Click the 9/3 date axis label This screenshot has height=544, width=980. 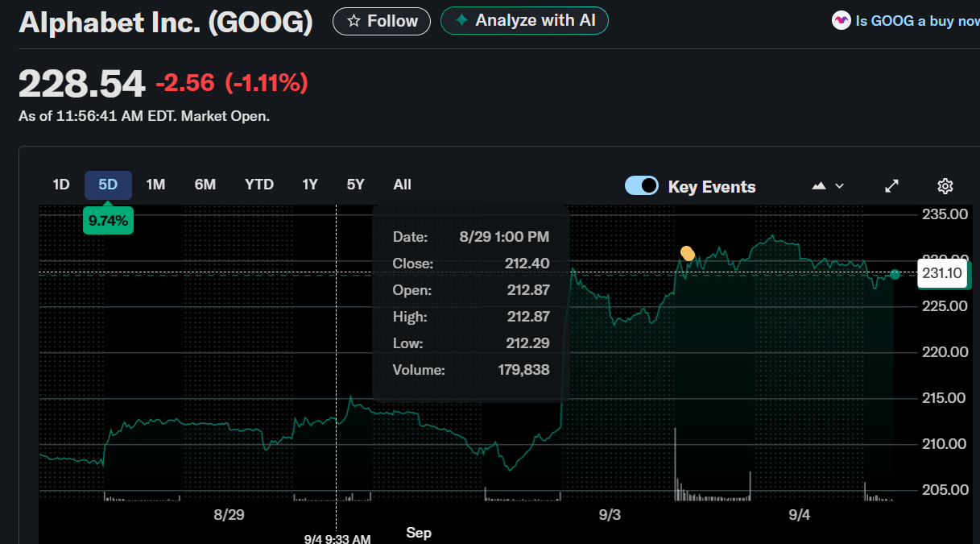[x=610, y=514]
